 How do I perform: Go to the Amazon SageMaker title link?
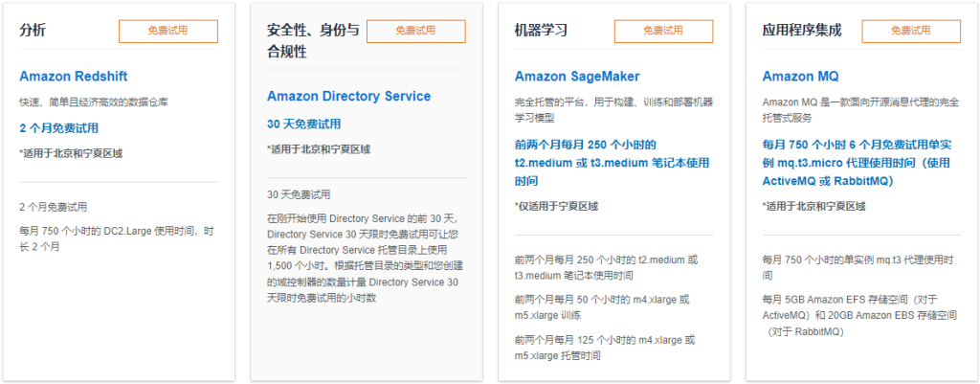click(x=576, y=77)
